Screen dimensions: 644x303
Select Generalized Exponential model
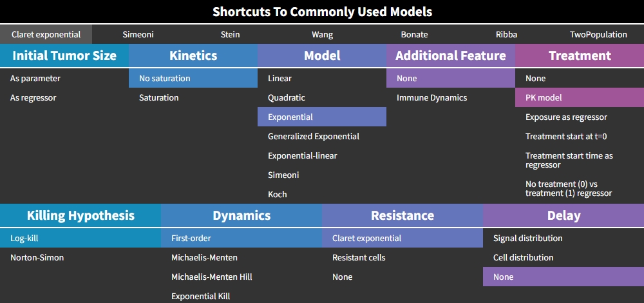pyautogui.click(x=314, y=136)
